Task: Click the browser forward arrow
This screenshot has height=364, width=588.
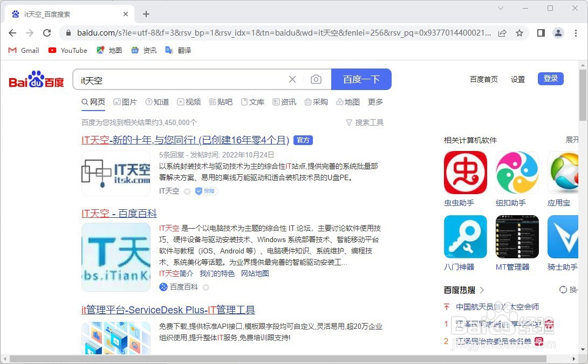Action: [30, 33]
